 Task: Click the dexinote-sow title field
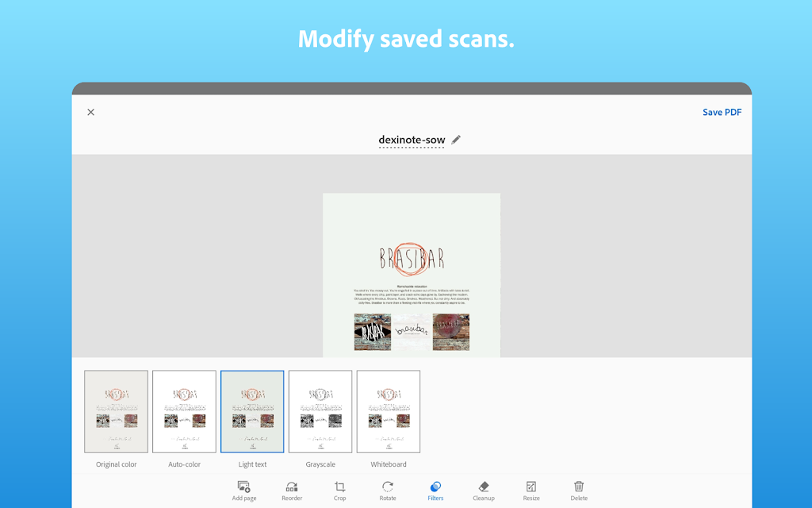(x=412, y=140)
